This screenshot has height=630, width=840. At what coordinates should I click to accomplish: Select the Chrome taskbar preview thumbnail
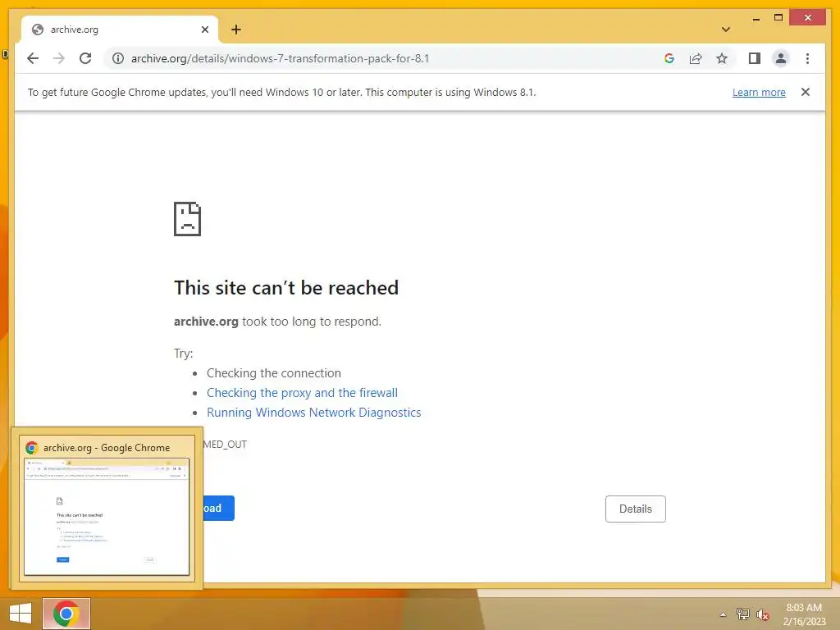click(x=107, y=517)
